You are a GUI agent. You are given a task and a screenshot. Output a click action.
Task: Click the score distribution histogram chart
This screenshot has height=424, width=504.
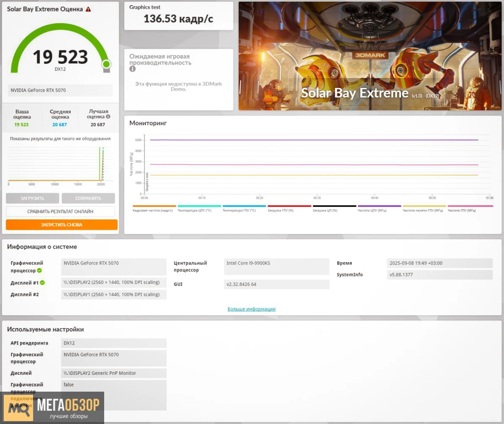coord(60,165)
